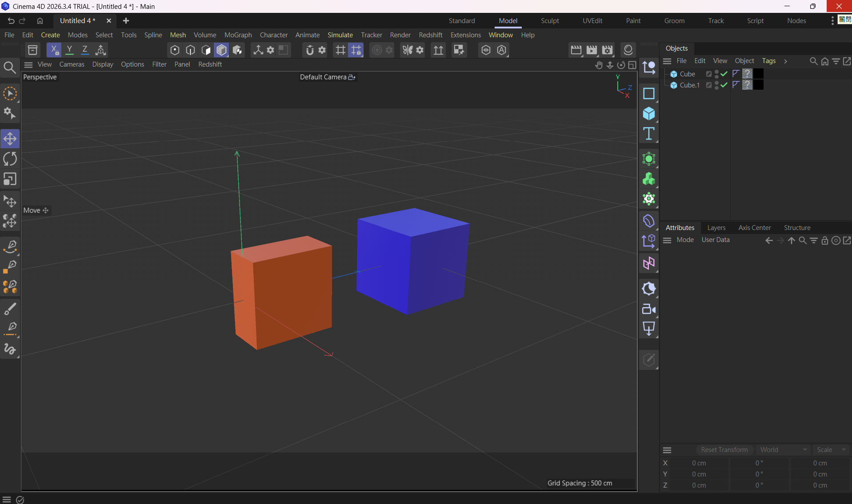
Task: Toggle the green enable check for Cube
Action: click(x=724, y=74)
